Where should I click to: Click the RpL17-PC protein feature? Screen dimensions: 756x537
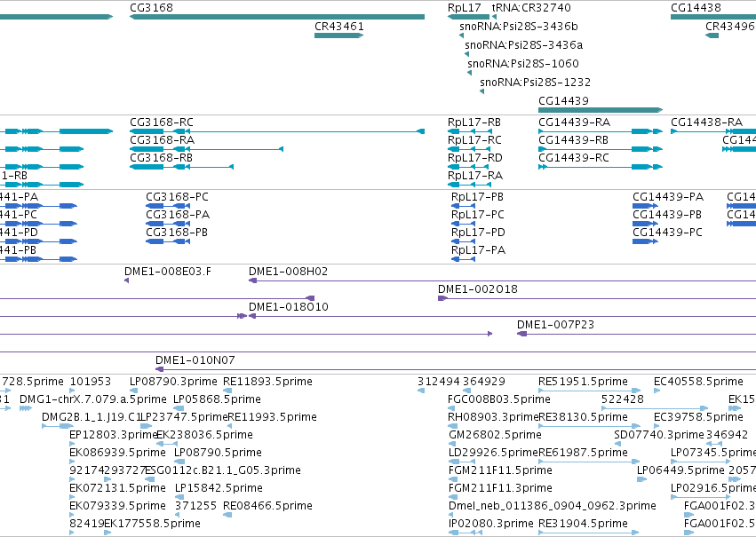464,224
